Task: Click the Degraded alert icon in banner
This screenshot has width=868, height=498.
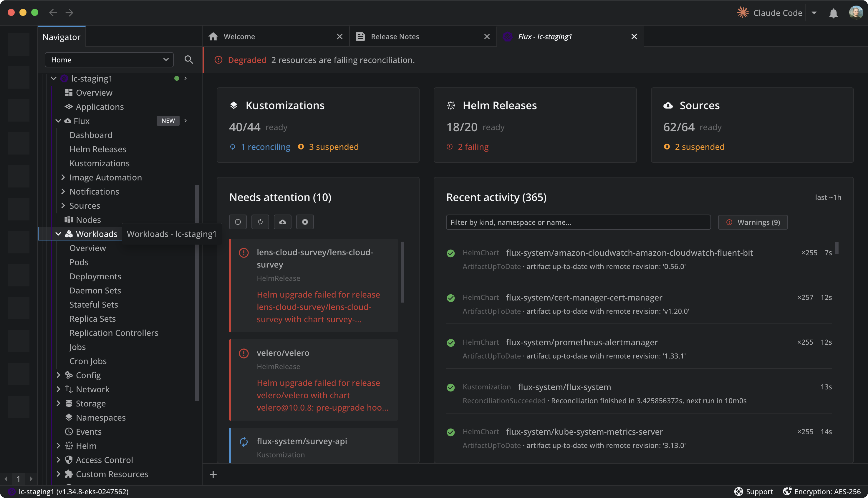Action: point(218,60)
